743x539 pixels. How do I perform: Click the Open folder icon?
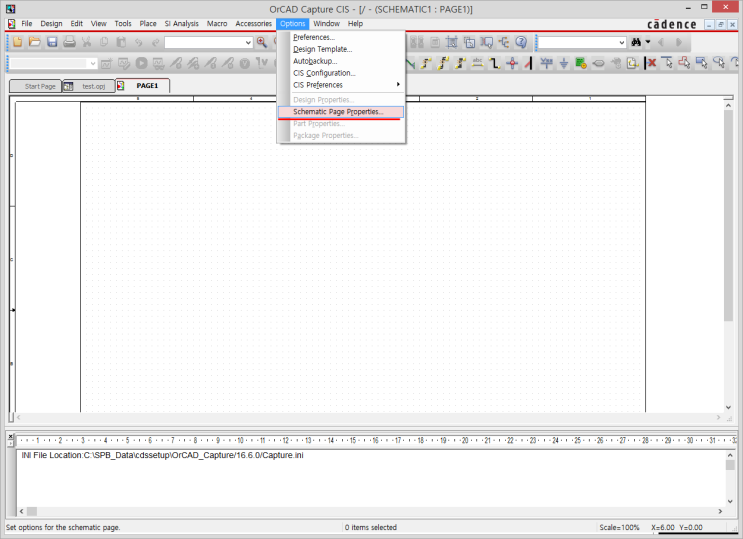pos(35,42)
